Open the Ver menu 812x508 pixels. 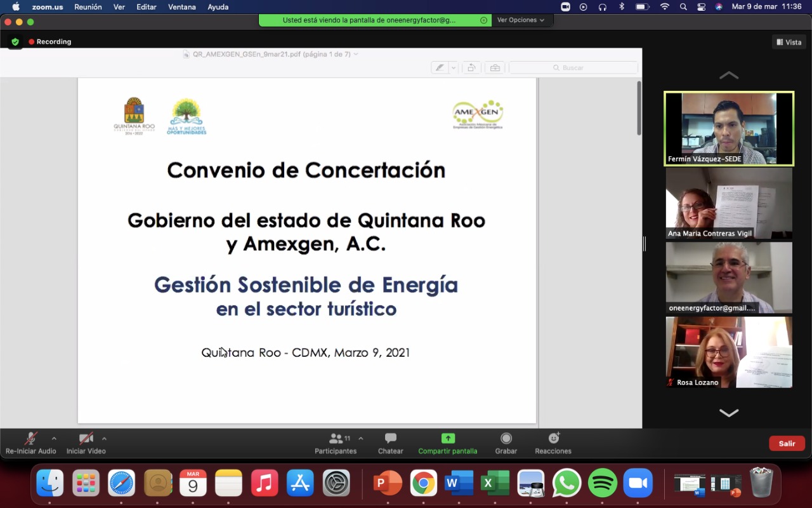point(119,7)
